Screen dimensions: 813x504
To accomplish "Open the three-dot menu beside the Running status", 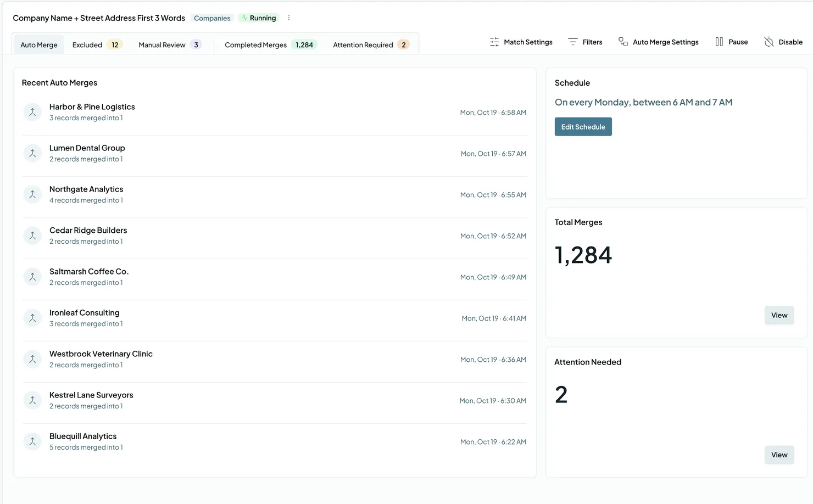I will pyautogui.click(x=289, y=18).
